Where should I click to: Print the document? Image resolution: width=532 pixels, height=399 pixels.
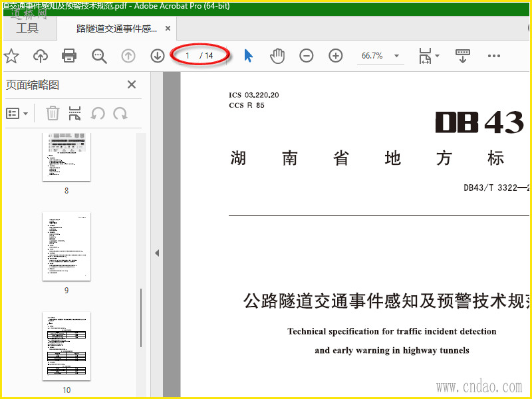click(x=69, y=56)
